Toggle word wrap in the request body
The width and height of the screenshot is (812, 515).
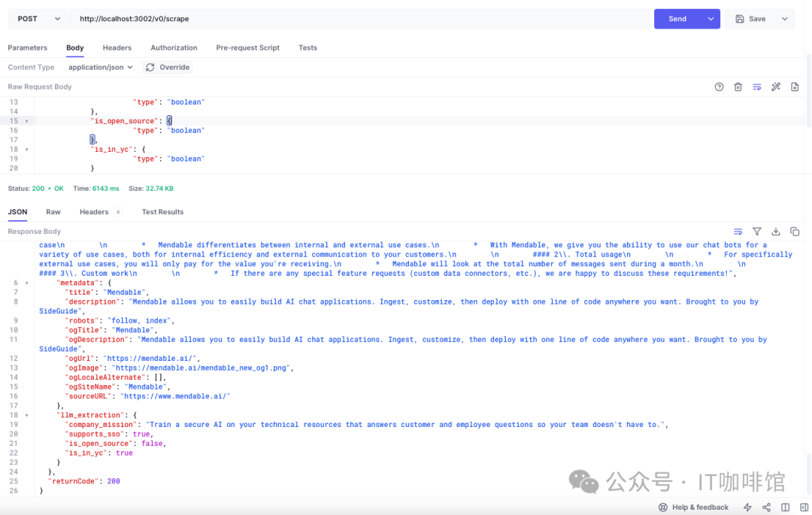[x=757, y=87]
